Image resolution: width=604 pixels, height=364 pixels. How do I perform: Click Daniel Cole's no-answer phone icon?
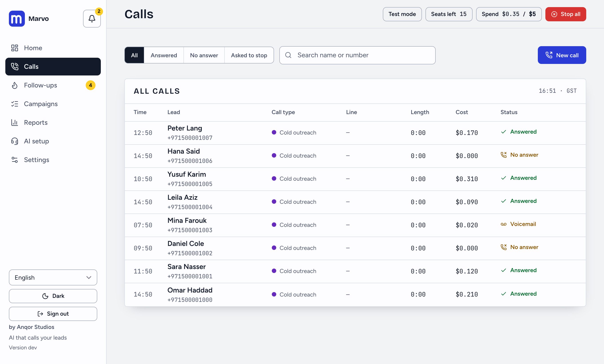[503, 247]
